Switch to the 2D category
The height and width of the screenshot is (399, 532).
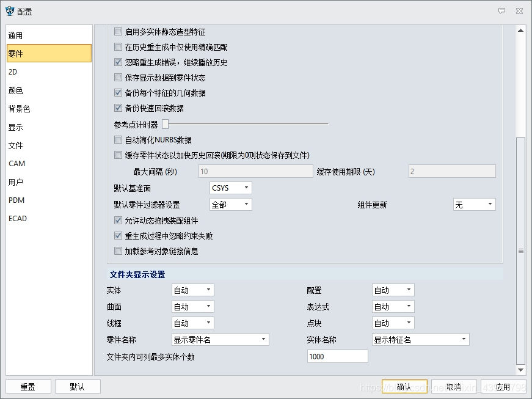49,72
